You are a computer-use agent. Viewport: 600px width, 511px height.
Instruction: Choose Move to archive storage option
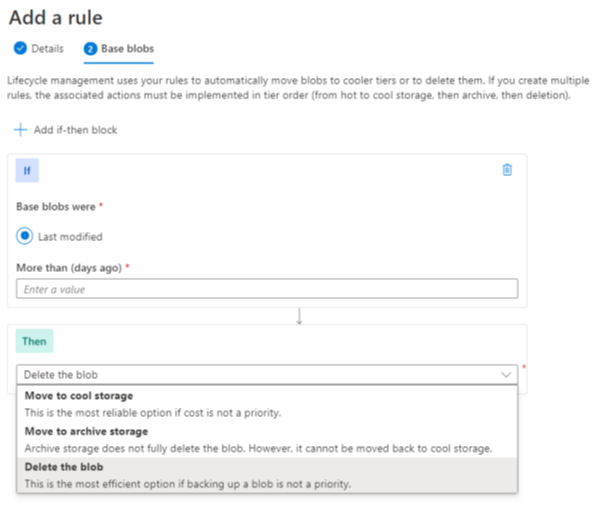click(267, 440)
